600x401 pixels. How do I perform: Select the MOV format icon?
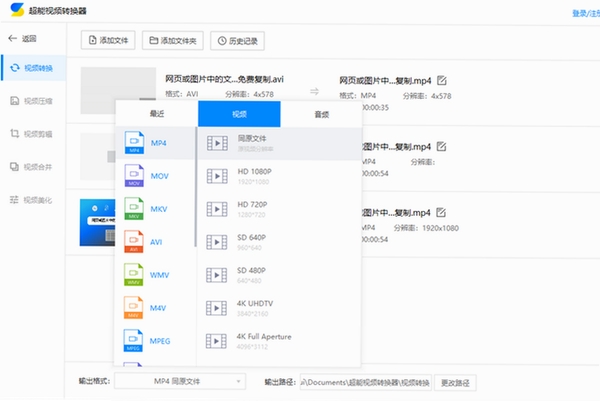tap(134, 176)
